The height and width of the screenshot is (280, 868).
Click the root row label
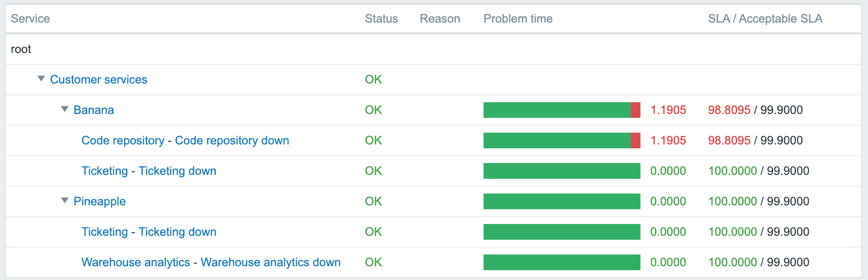coord(21,49)
